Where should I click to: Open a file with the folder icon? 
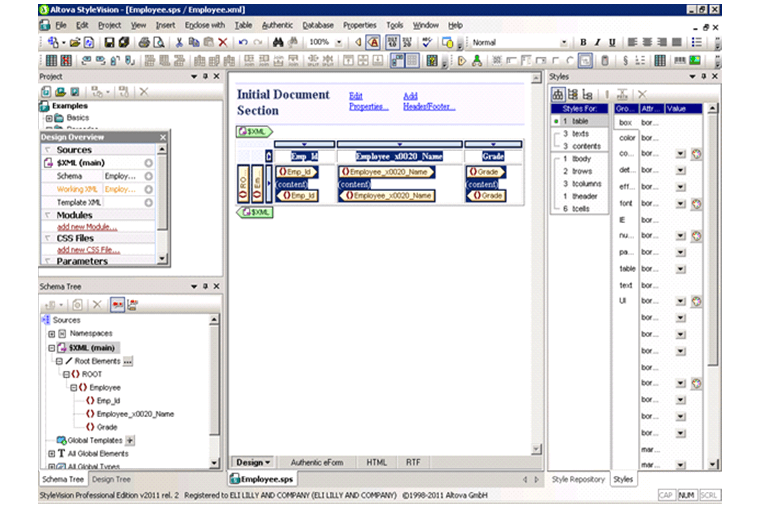(x=74, y=43)
